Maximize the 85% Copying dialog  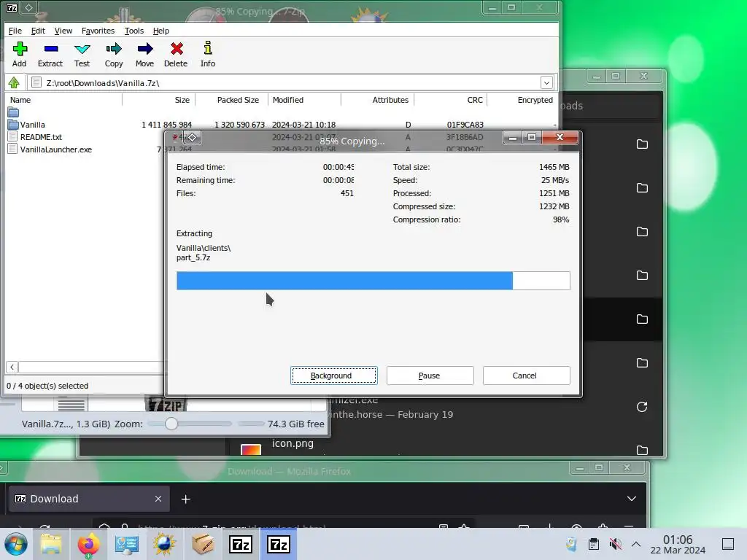532,138
